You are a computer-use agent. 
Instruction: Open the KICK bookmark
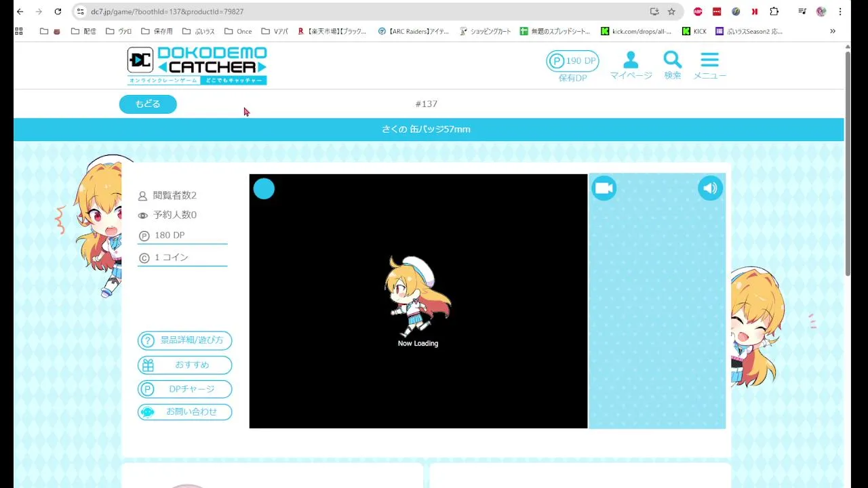694,31
